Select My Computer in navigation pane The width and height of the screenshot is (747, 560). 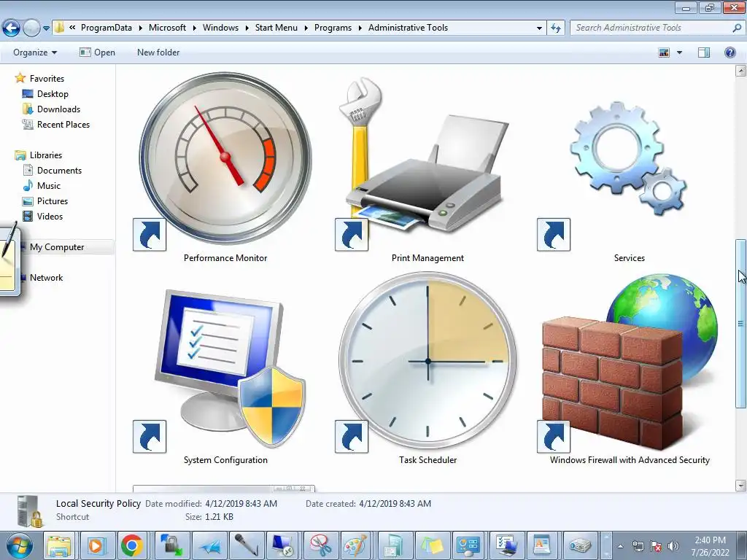tap(57, 247)
